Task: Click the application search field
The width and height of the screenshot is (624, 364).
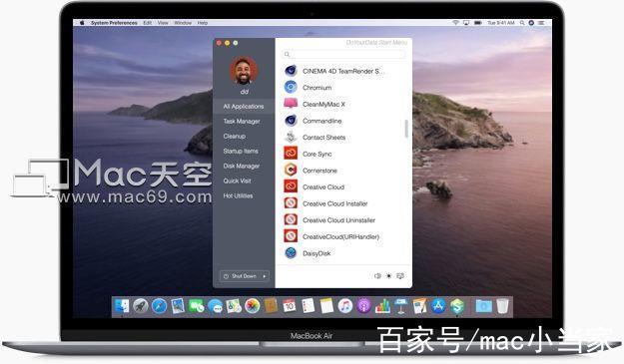Action: 343,54
